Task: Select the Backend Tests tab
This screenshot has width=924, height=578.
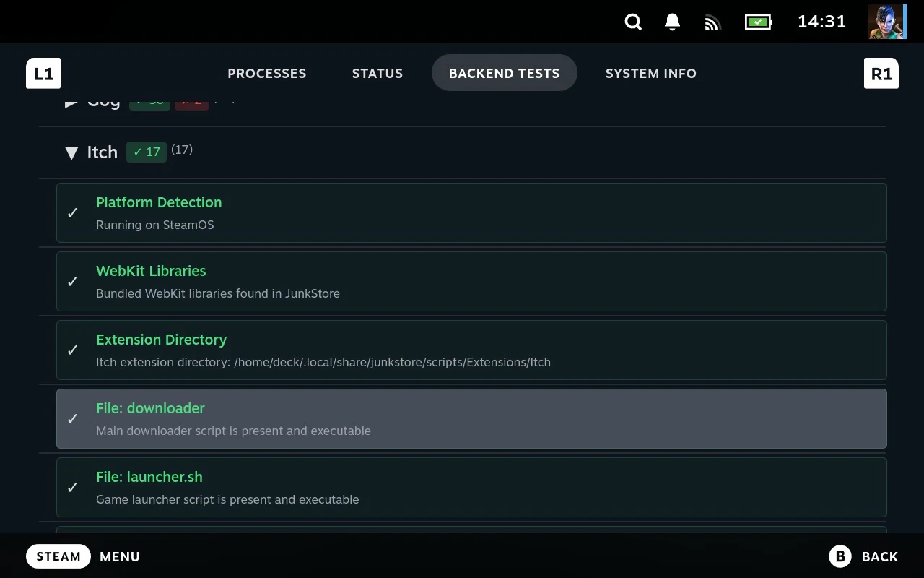Action: (x=505, y=73)
